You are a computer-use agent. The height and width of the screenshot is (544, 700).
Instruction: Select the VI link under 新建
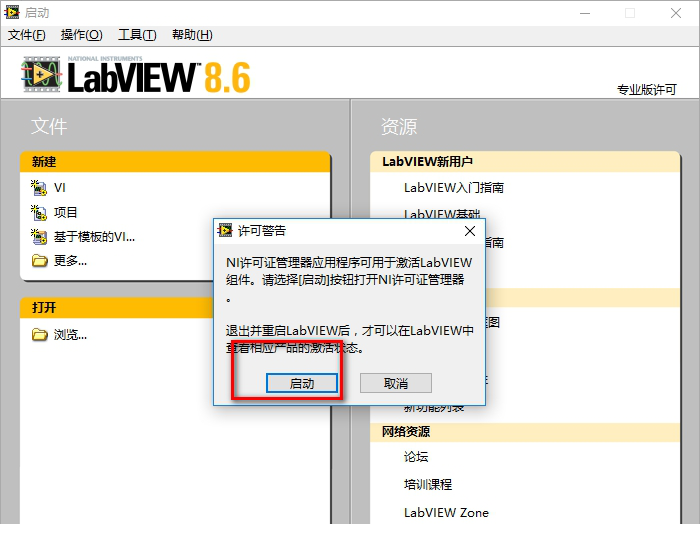(60, 188)
